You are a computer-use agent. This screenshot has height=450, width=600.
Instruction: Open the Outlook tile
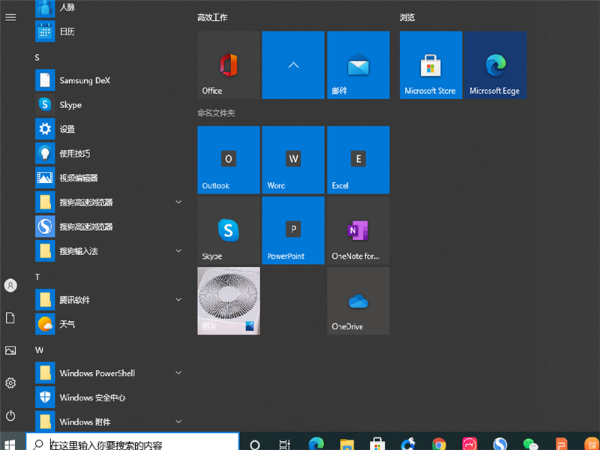tap(228, 160)
